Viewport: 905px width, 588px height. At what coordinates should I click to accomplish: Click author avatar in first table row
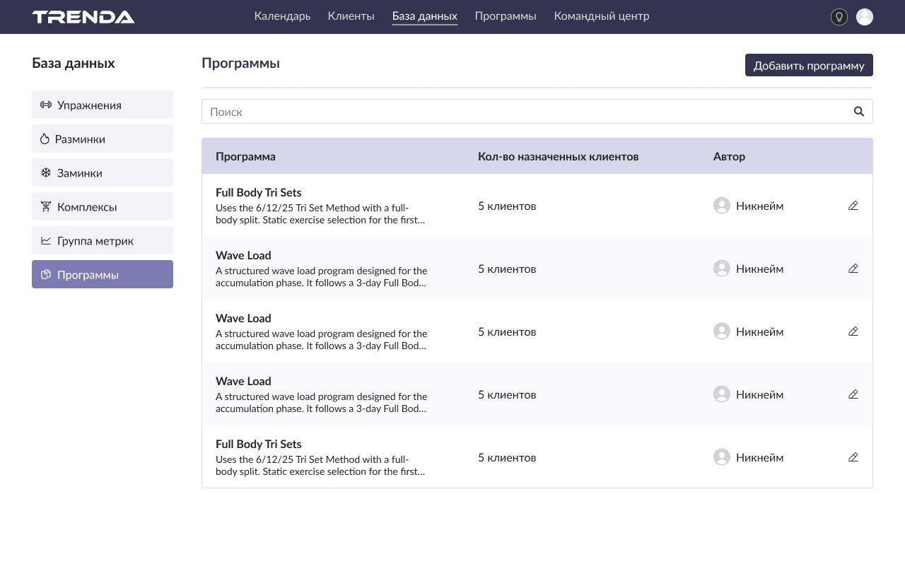pyautogui.click(x=721, y=206)
